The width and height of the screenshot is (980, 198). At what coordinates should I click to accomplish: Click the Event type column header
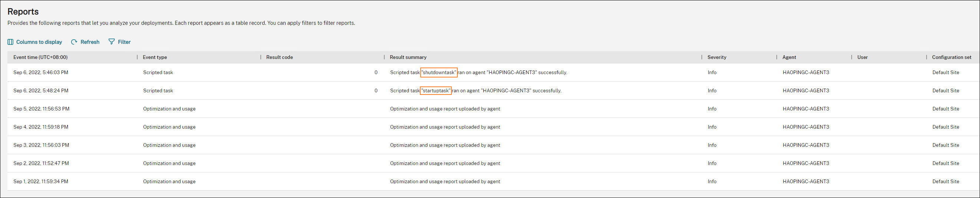155,57
